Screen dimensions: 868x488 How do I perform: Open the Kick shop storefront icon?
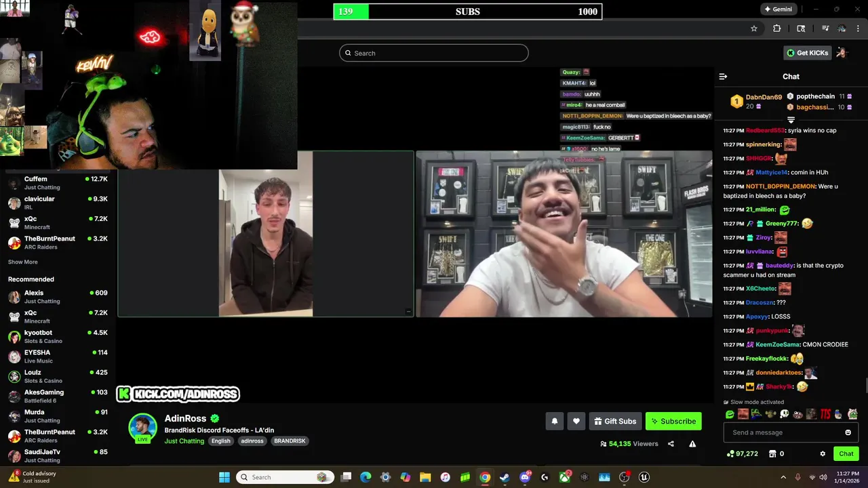[772, 454]
